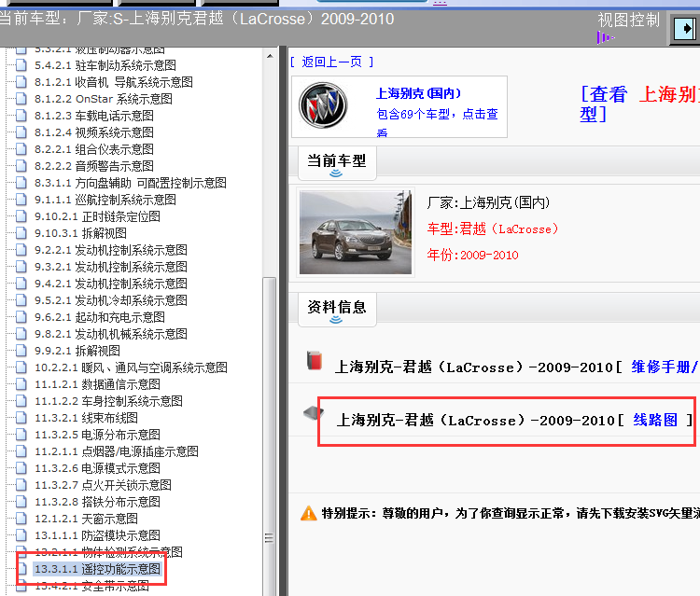Select 8.2.2.1 组合仪表示意图
700x596 pixels.
94,149
